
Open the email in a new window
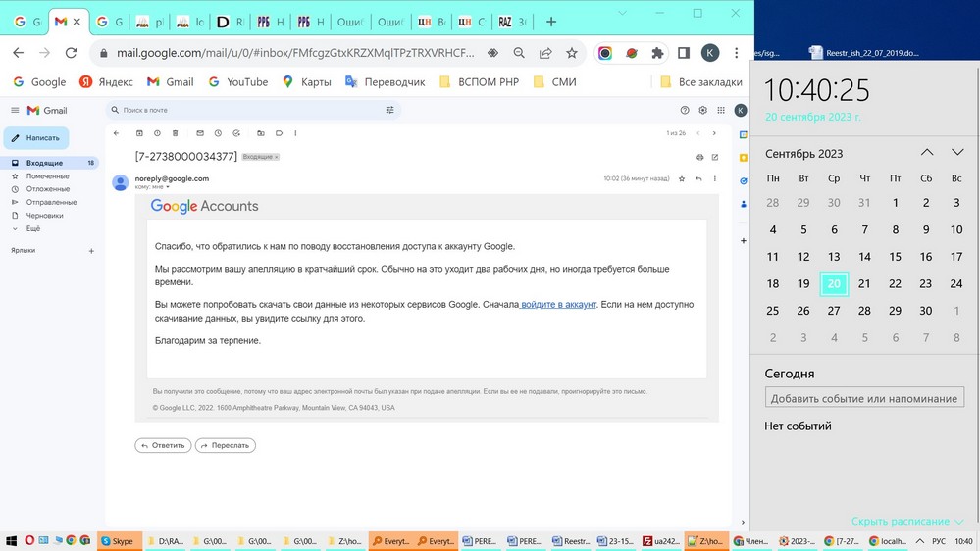click(715, 157)
